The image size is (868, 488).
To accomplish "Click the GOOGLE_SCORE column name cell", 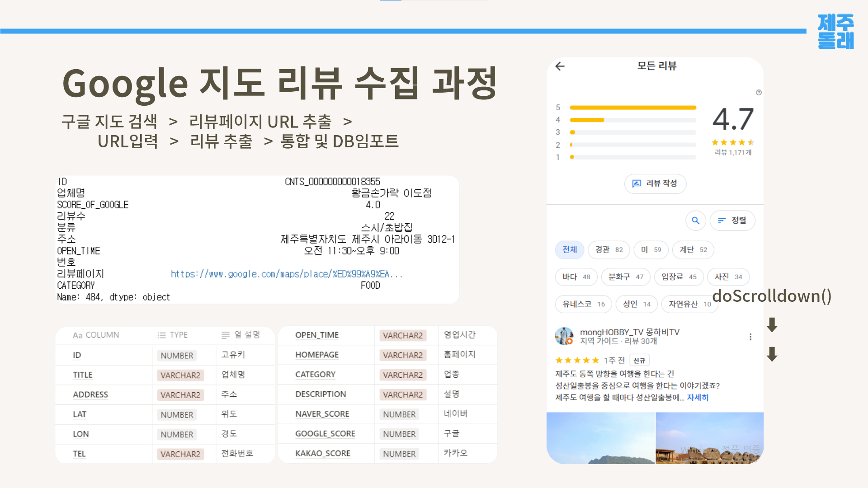I will pos(325,434).
